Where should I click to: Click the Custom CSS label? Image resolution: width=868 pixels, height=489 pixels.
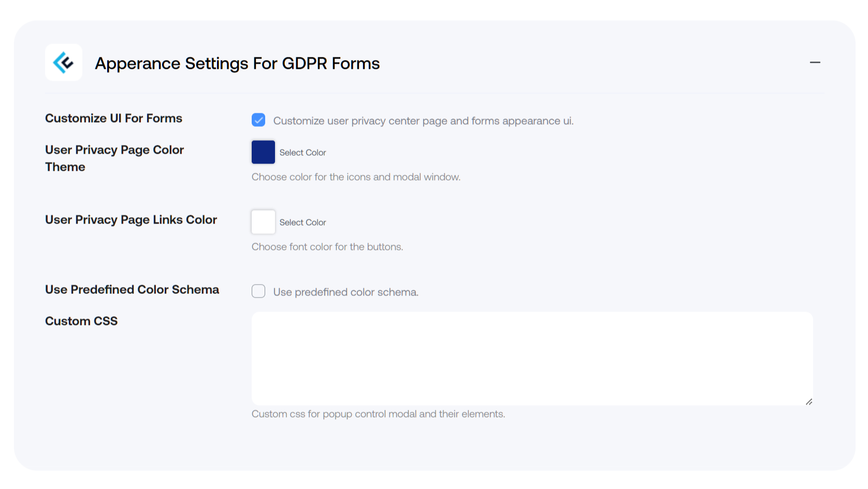coord(81,321)
